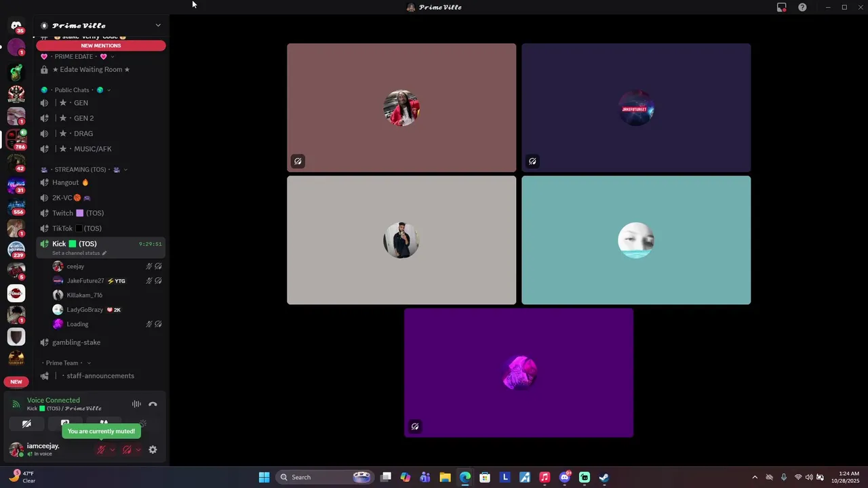Jump to NEW MENTIONS pill
The height and width of the screenshot is (488, 868).
[x=101, y=45]
